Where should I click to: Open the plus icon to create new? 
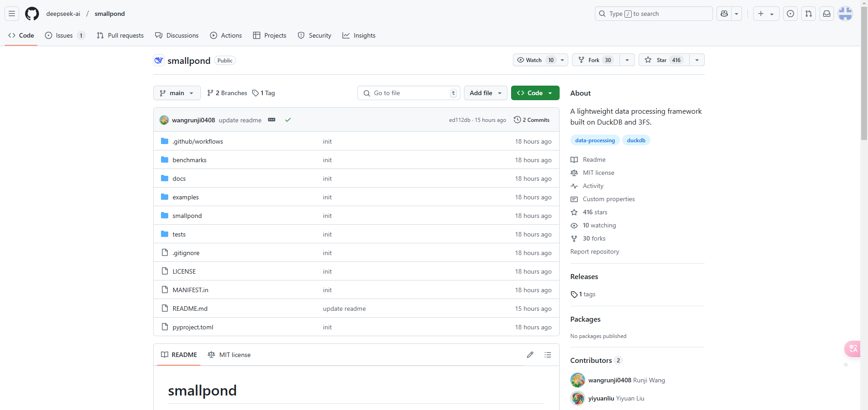[760, 14]
